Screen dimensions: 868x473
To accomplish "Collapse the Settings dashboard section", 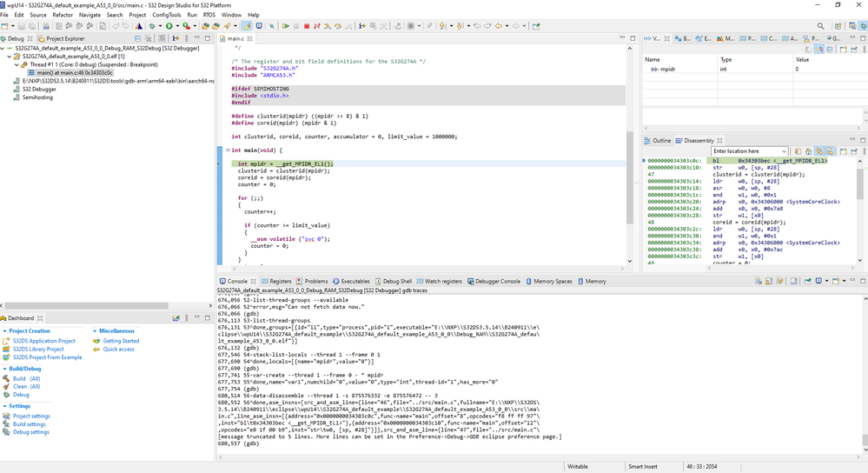I will [5, 407].
